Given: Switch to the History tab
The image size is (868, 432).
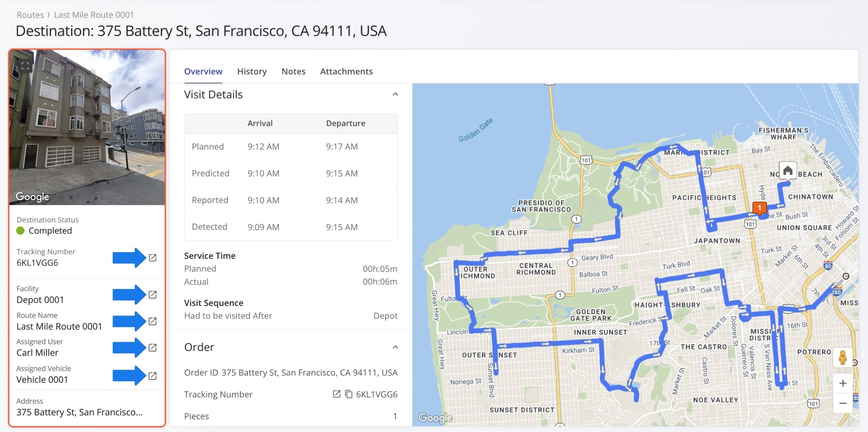Looking at the screenshot, I should point(252,72).
